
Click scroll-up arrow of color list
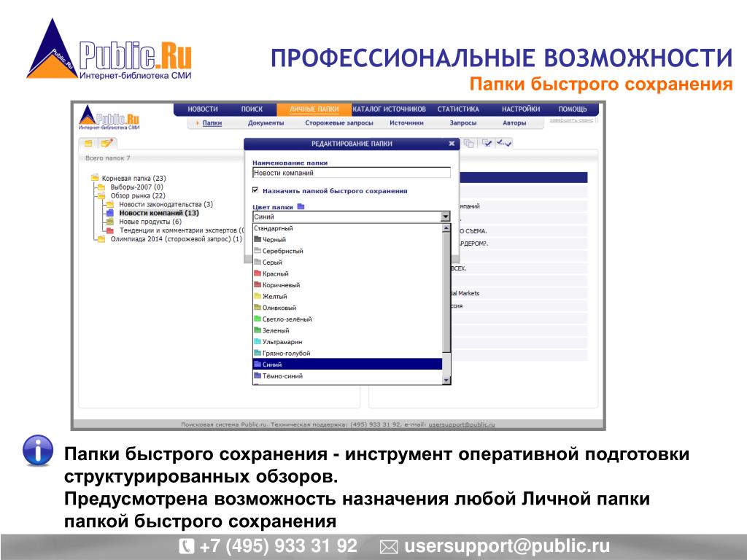point(446,228)
